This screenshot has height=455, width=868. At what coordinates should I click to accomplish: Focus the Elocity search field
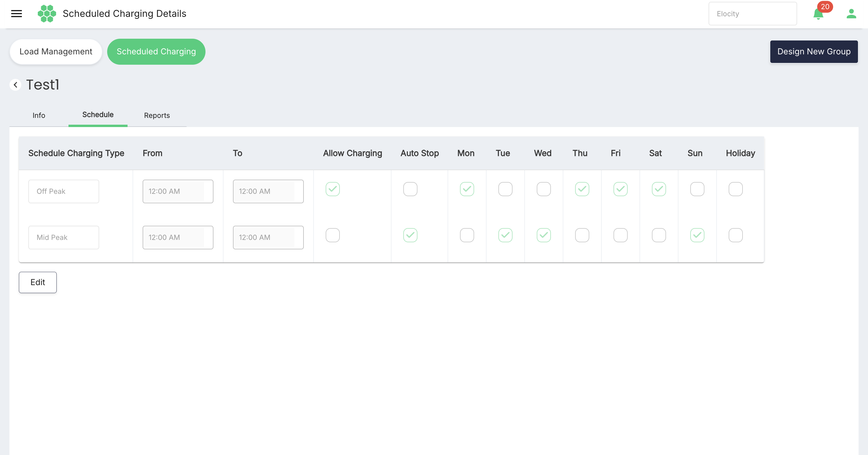pos(753,14)
